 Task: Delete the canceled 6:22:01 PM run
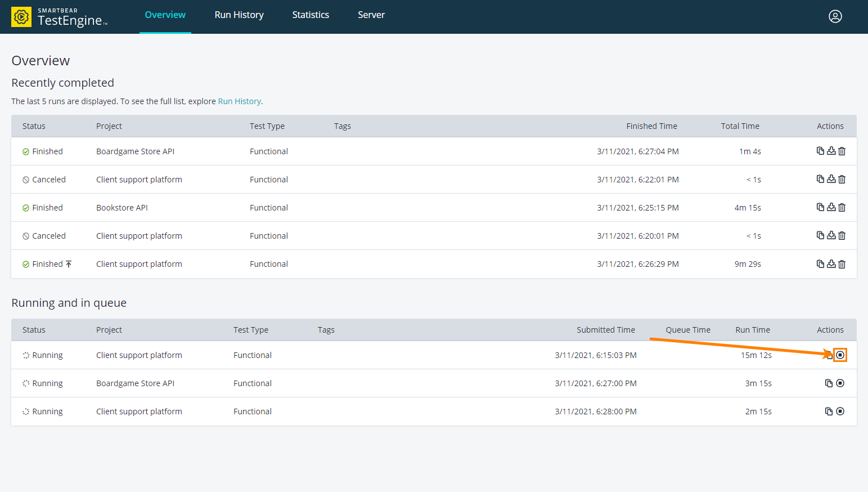click(842, 179)
